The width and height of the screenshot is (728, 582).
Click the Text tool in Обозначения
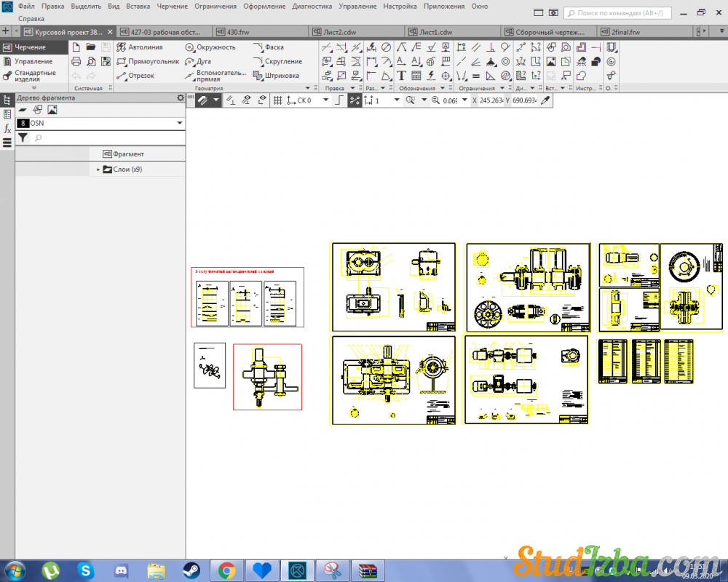401,76
